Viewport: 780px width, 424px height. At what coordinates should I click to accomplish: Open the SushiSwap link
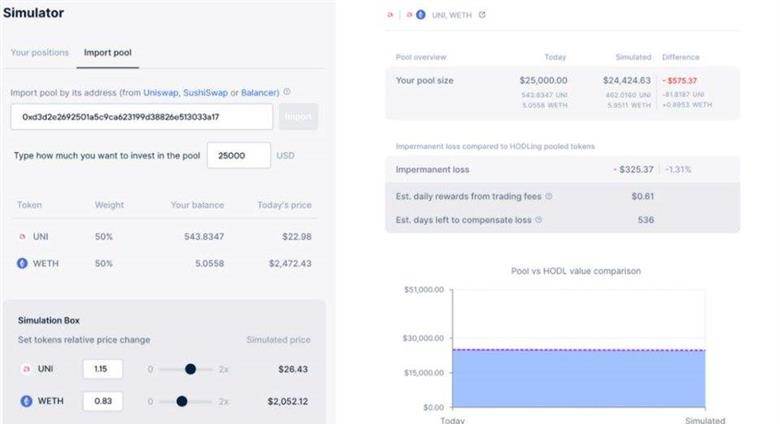point(205,93)
